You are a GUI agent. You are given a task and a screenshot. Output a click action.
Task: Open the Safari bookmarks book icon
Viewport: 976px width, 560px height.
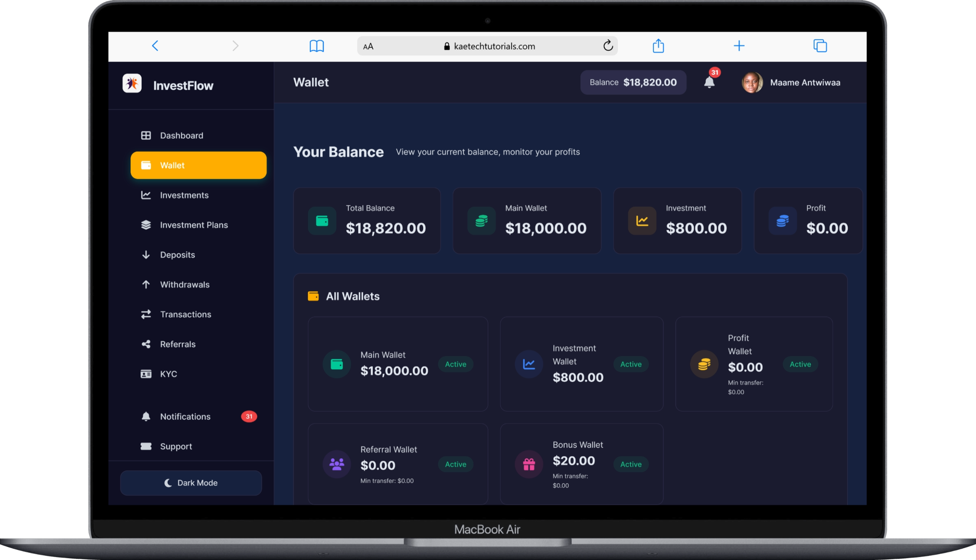317,46
